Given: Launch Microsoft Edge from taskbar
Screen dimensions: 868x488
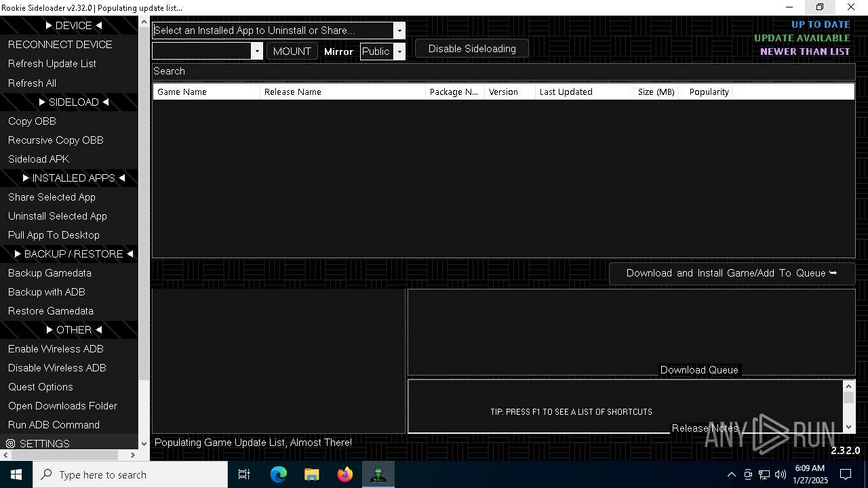Looking at the screenshot, I should [x=279, y=474].
